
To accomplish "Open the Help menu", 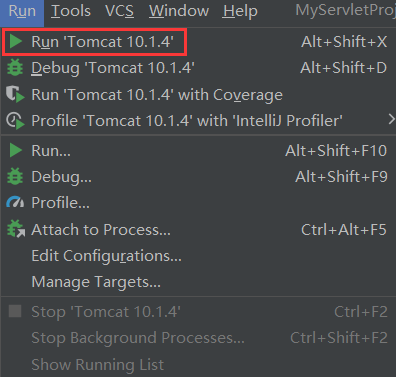I will tap(240, 11).
